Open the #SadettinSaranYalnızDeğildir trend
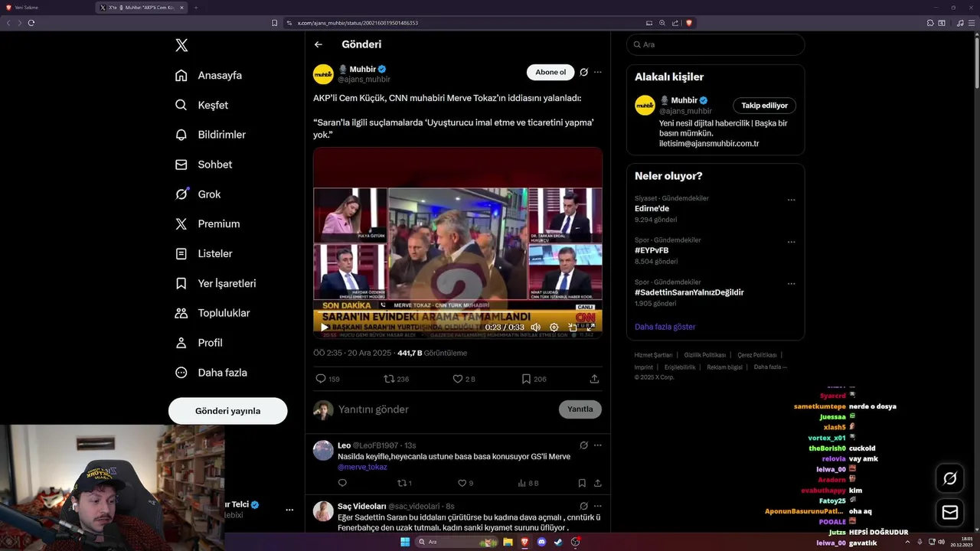This screenshot has width=980, height=551. tap(689, 292)
